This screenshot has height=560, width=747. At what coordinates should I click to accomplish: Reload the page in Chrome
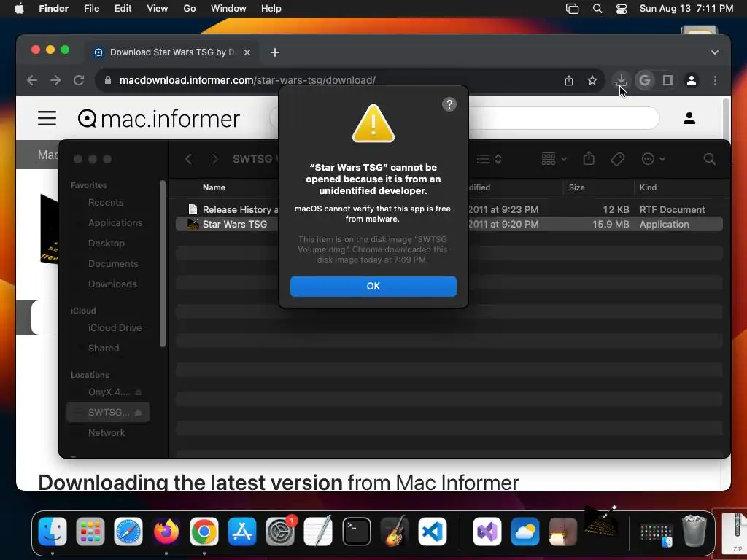tap(79, 80)
